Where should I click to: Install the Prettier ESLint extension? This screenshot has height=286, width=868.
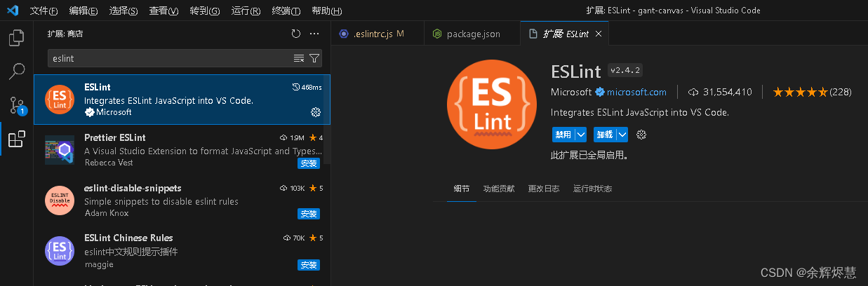(309, 163)
